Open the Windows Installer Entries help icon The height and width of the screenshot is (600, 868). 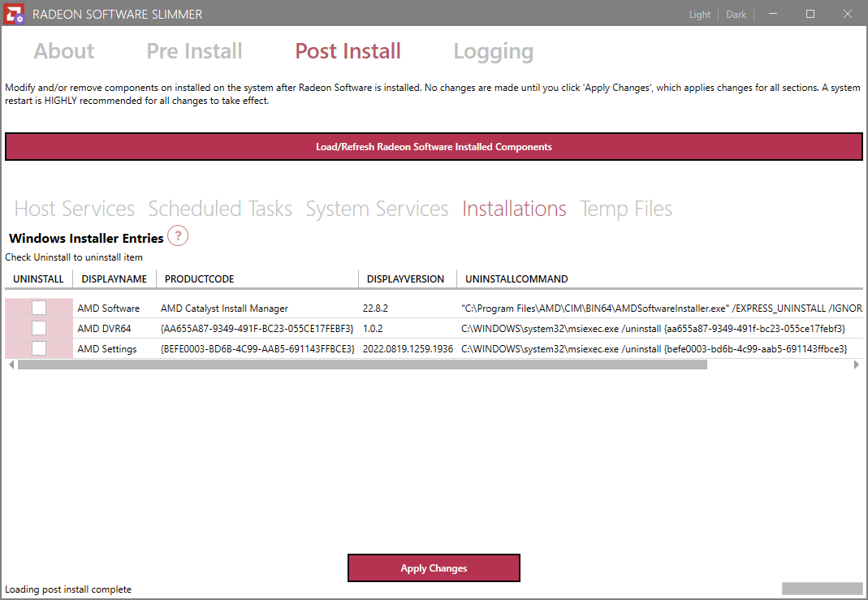pos(178,235)
